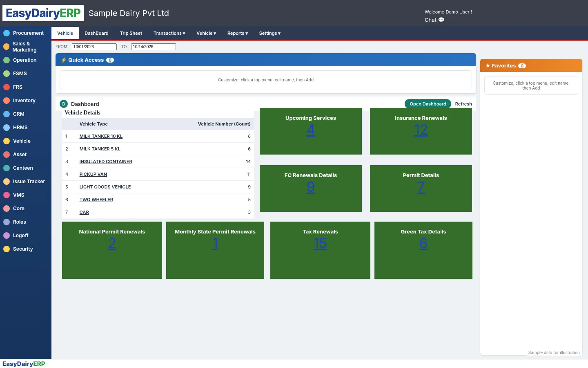
Task: Expand the Transactions dropdown menu
Action: point(169,34)
